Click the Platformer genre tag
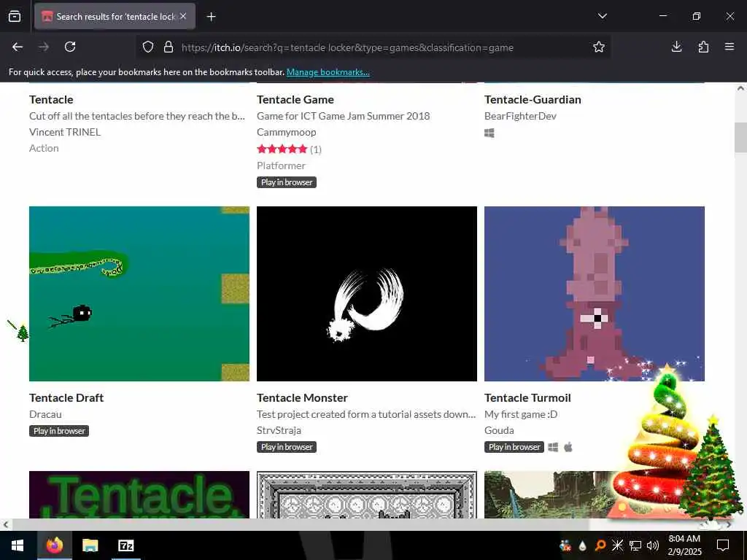Viewport: 747px width, 560px height. (x=281, y=166)
